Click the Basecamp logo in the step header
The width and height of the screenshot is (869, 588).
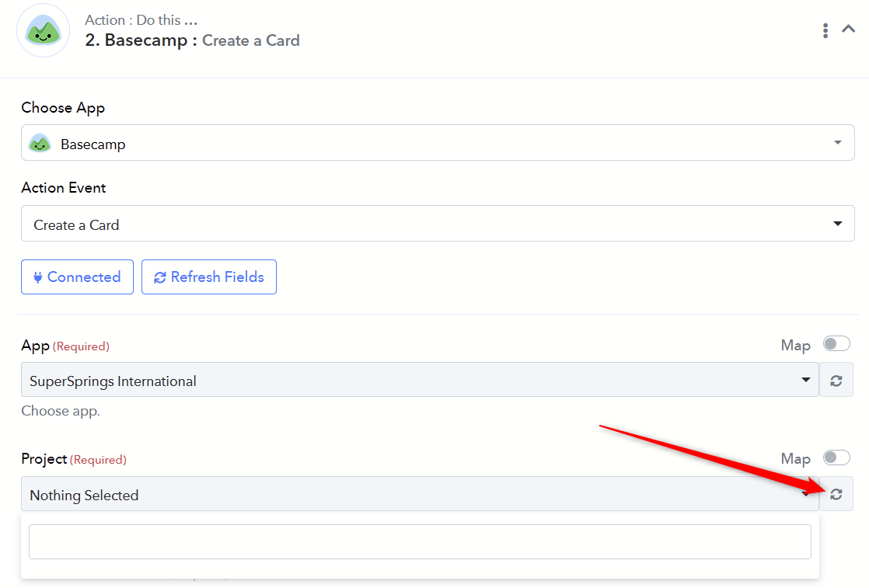pyautogui.click(x=44, y=30)
